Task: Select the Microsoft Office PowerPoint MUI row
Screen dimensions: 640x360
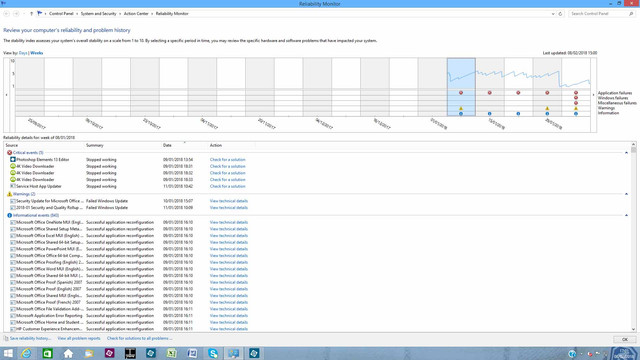Action: click(129, 249)
